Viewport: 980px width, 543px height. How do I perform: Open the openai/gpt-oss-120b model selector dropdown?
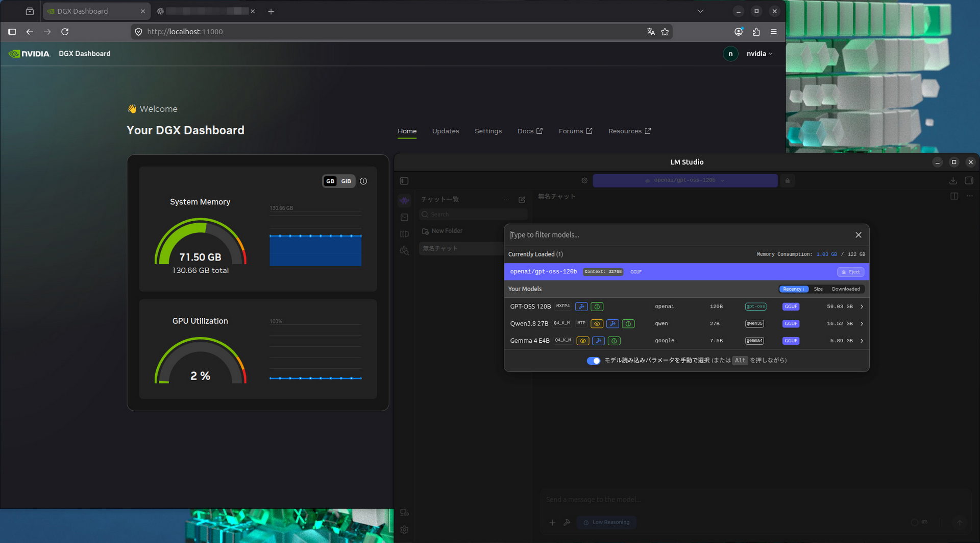(685, 180)
